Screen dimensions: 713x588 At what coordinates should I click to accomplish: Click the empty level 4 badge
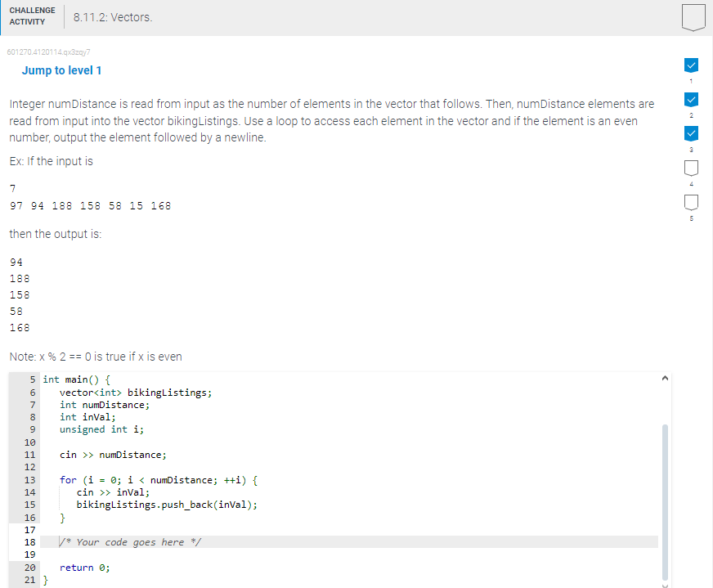point(691,168)
